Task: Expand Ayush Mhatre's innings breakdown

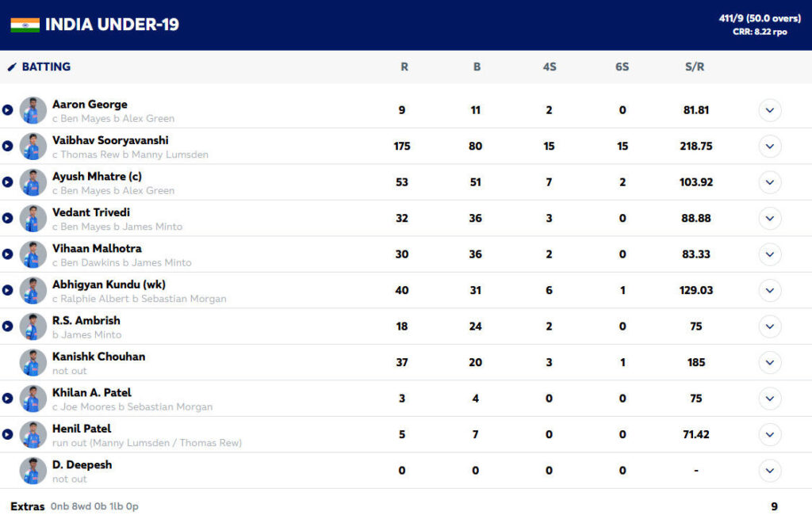Action: 769,182
